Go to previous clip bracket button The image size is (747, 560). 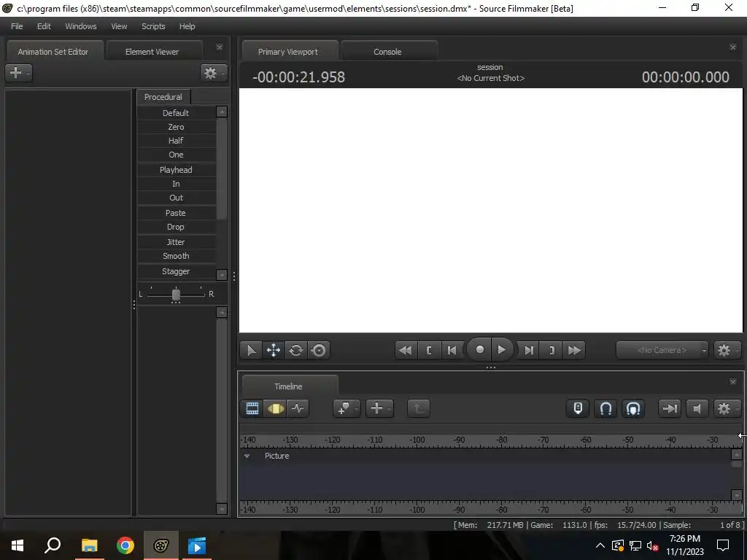tap(429, 351)
